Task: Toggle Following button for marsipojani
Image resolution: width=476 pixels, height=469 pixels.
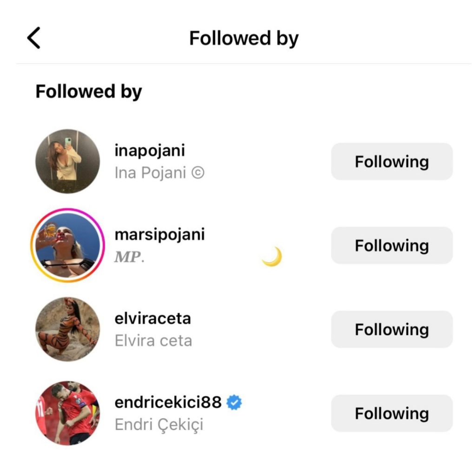Action: tap(391, 245)
